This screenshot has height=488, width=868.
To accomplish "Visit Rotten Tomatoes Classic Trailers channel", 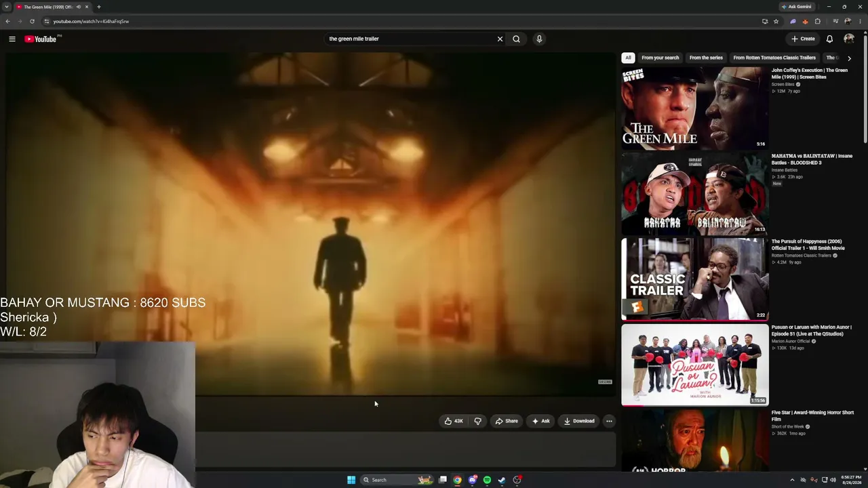I will [801, 256].
